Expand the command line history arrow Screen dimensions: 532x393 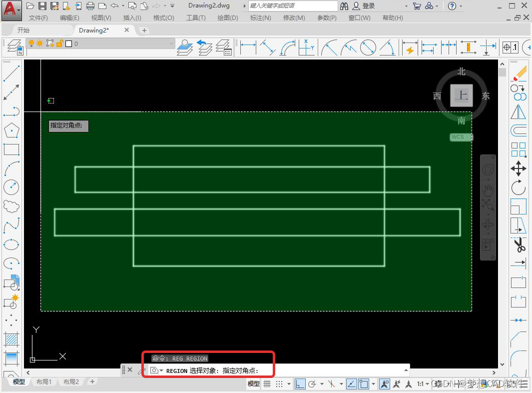[406, 370]
